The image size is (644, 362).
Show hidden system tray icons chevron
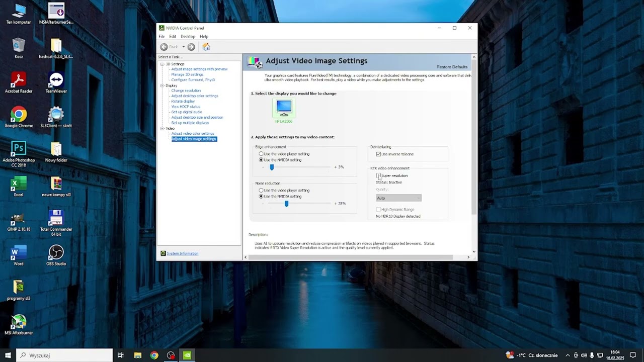568,355
